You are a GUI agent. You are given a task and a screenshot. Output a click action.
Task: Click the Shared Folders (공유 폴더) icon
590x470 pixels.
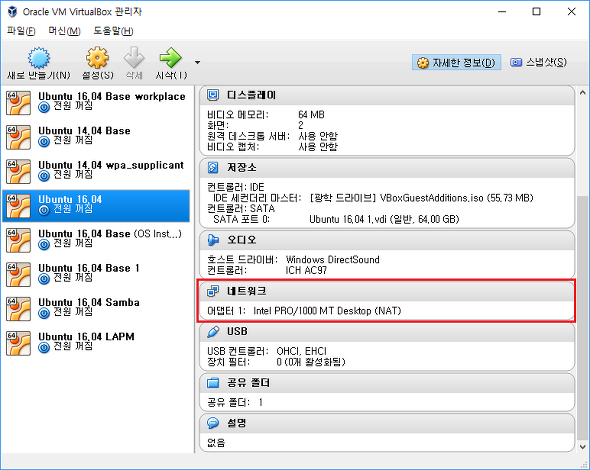213,383
